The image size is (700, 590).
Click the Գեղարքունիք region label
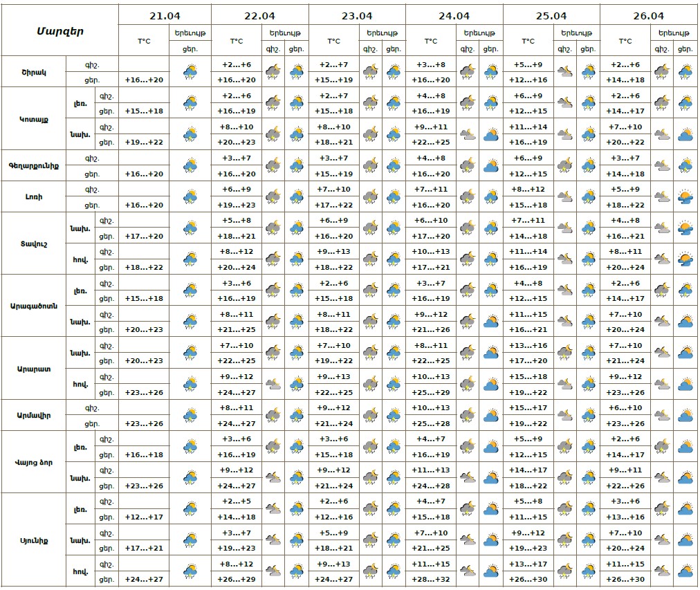33,166
